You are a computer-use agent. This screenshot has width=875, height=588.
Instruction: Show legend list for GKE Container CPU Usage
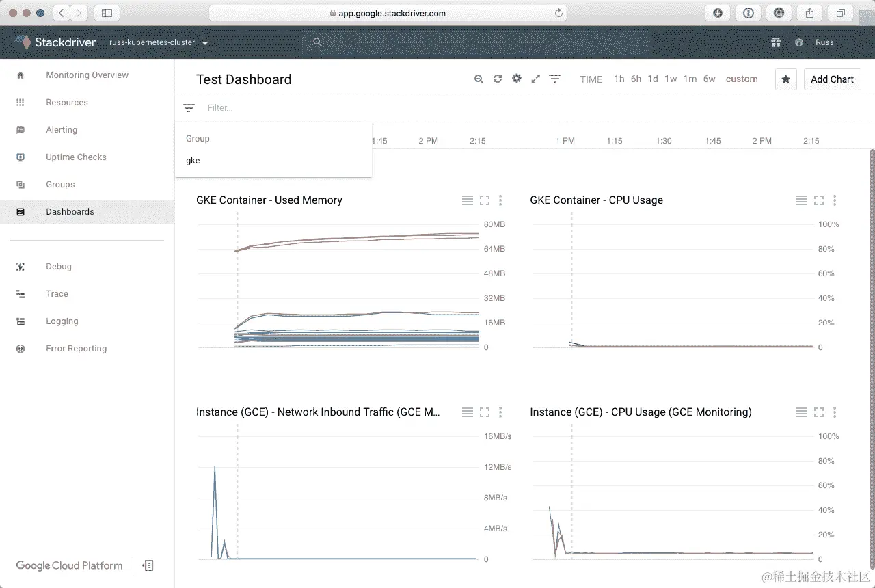coord(801,200)
